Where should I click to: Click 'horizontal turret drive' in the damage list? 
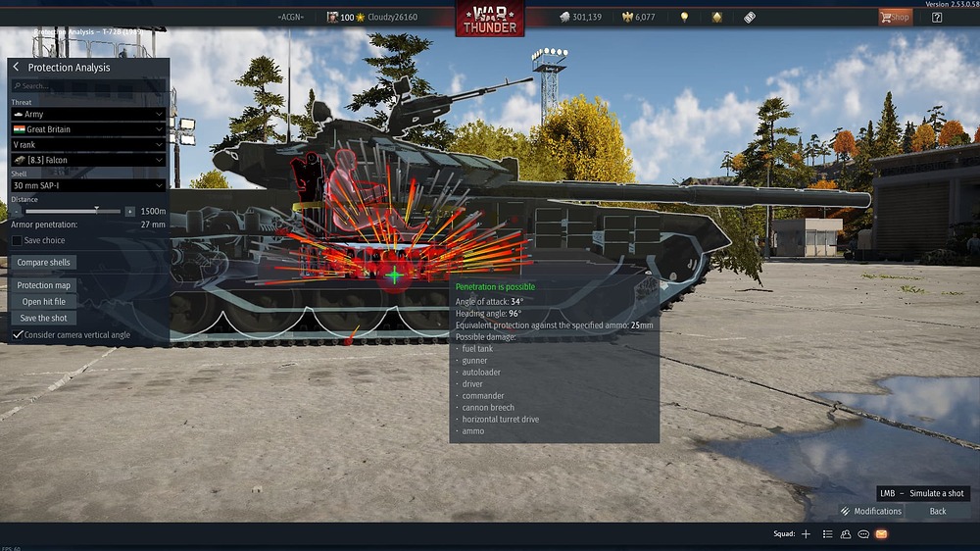coord(500,419)
